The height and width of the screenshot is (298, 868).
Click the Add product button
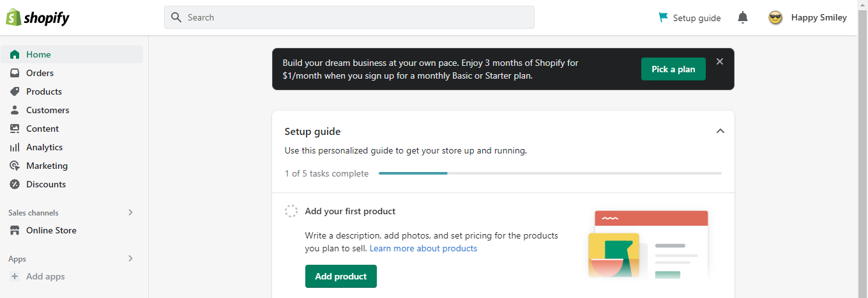point(341,276)
